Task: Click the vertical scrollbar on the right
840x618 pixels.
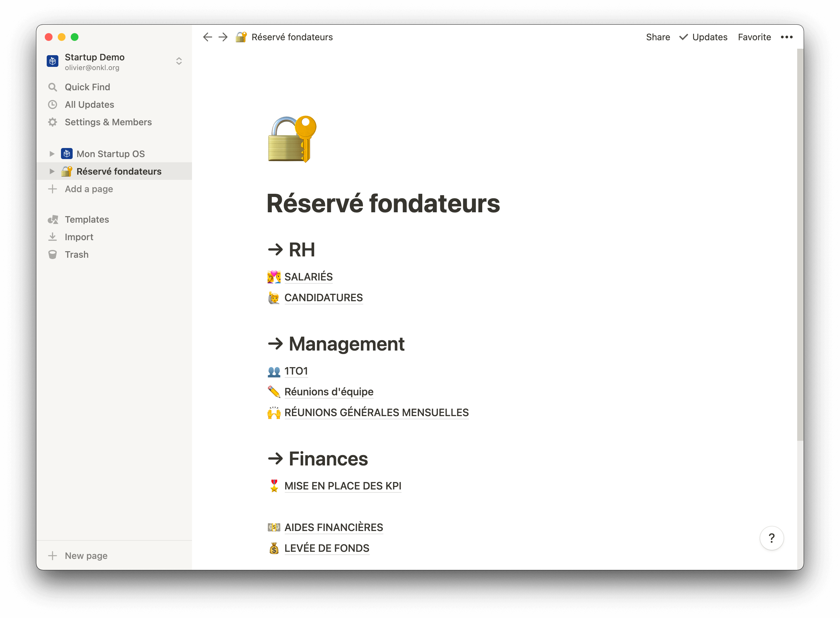Action: pos(800,243)
